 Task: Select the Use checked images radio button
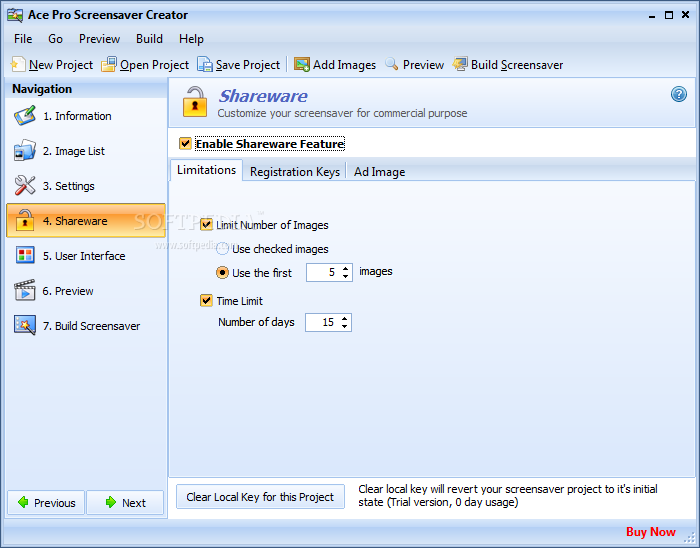pos(222,249)
